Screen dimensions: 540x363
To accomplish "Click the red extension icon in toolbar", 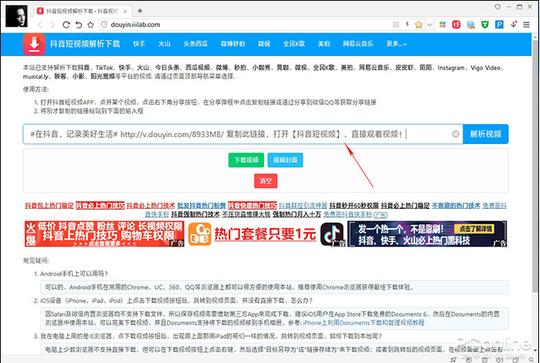I will coord(456,24).
